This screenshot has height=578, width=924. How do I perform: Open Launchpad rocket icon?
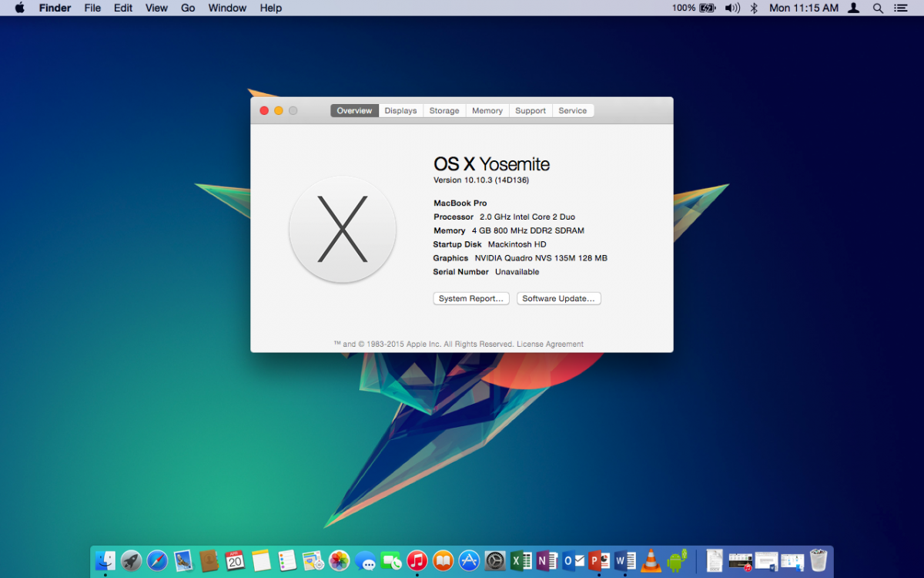(x=131, y=560)
